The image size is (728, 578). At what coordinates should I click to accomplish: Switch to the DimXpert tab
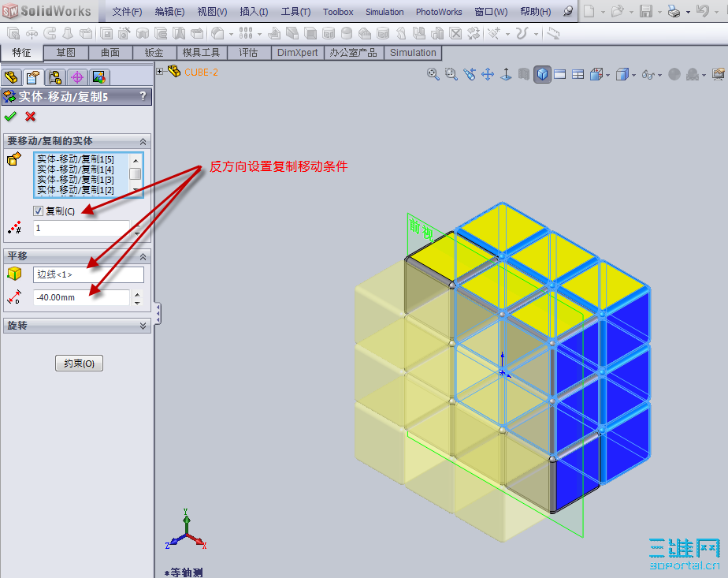297,53
